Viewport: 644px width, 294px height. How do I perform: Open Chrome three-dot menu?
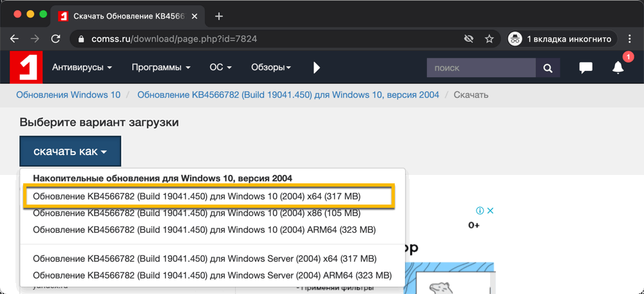630,39
